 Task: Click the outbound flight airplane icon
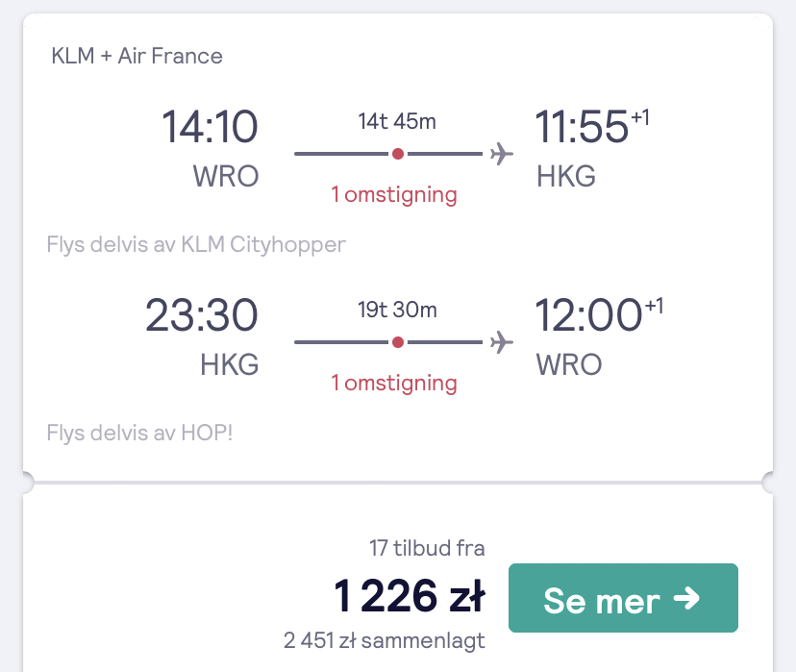502,154
